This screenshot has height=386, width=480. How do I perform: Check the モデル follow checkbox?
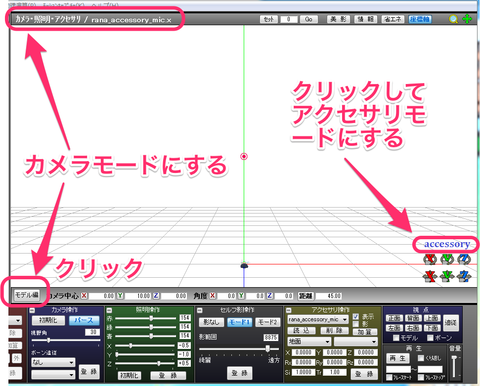coord(396,338)
